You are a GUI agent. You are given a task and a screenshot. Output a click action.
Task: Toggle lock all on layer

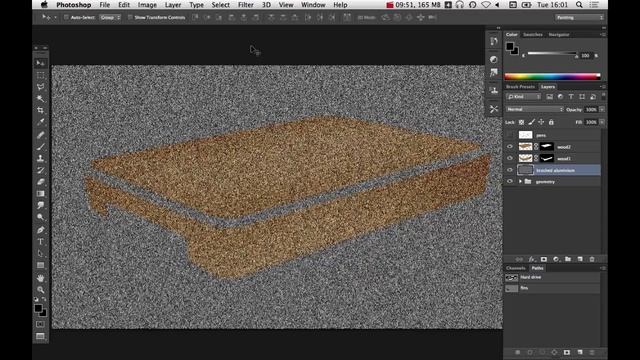click(551, 122)
